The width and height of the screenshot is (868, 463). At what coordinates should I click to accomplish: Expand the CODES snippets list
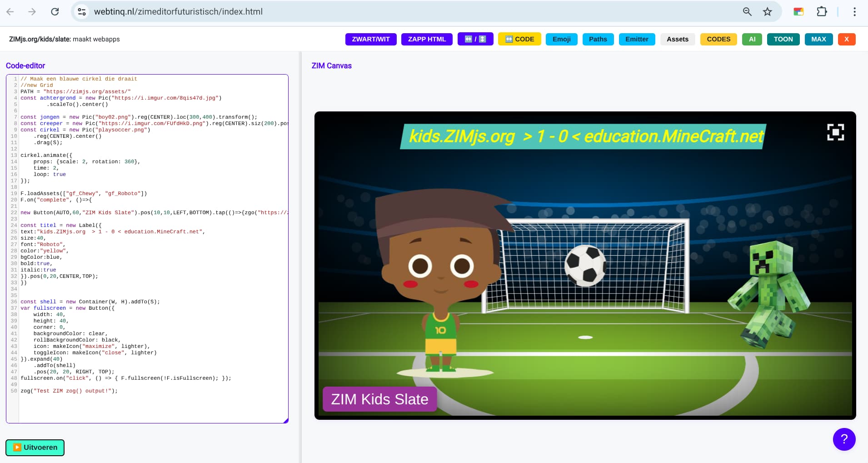point(718,39)
